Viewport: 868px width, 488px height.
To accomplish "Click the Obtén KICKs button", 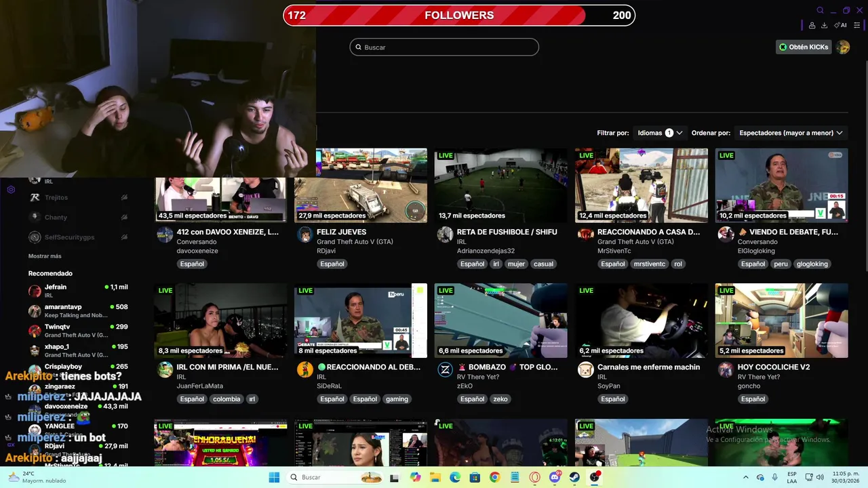I will point(804,47).
